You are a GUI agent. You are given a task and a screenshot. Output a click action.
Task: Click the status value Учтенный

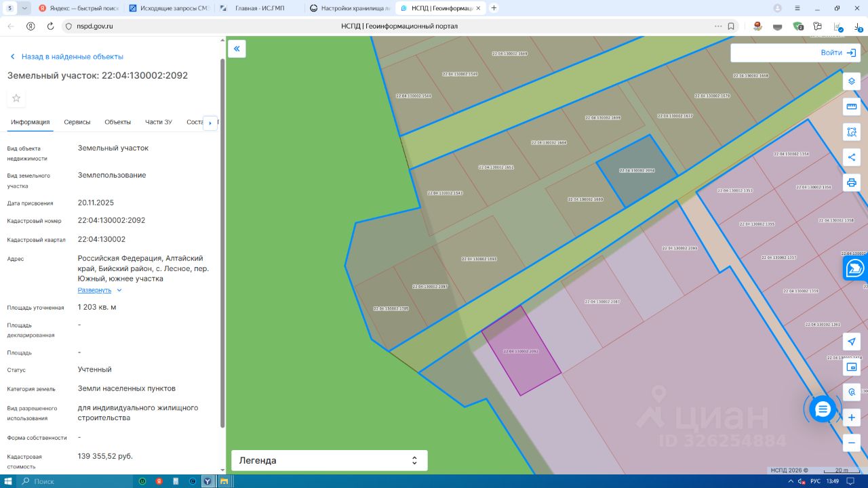[x=95, y=369]
